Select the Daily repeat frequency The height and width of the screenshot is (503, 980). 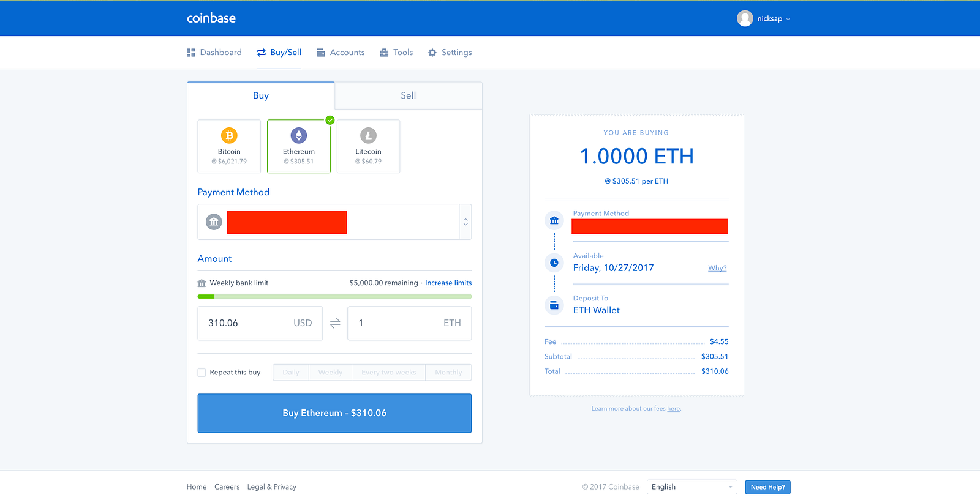click(291, 373)
